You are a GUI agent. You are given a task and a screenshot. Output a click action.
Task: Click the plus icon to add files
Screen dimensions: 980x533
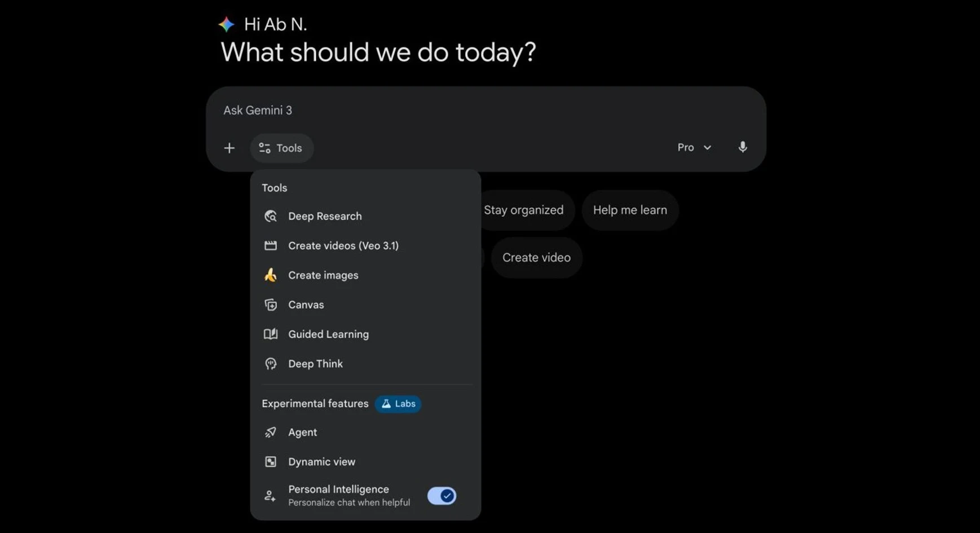pos(229,148)
